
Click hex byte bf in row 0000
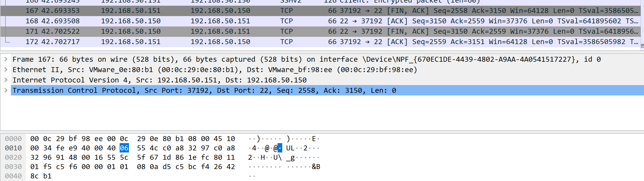click(73, 139)
